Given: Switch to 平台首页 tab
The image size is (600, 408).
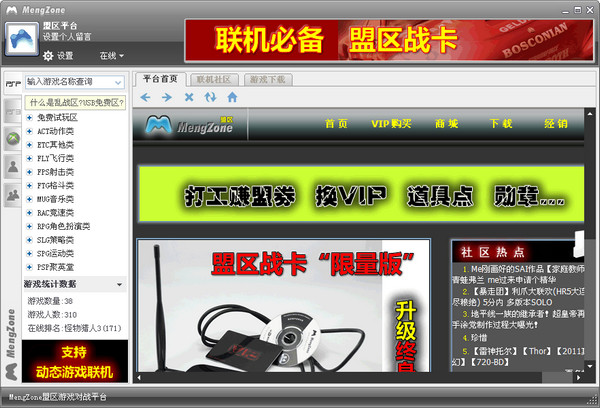Looking at the screenshot, I should click(160, 79).
